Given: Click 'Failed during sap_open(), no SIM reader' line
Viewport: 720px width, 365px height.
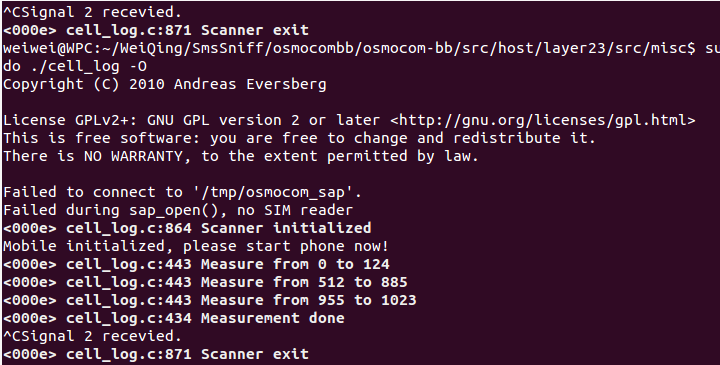Looking at the screenshot, I should coord(178,210).
